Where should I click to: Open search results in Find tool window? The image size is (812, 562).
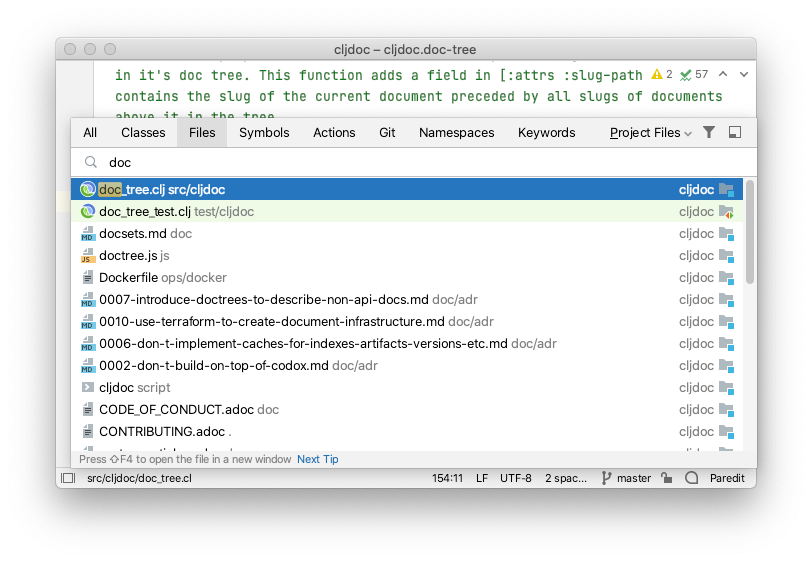(x=734, y=133)
